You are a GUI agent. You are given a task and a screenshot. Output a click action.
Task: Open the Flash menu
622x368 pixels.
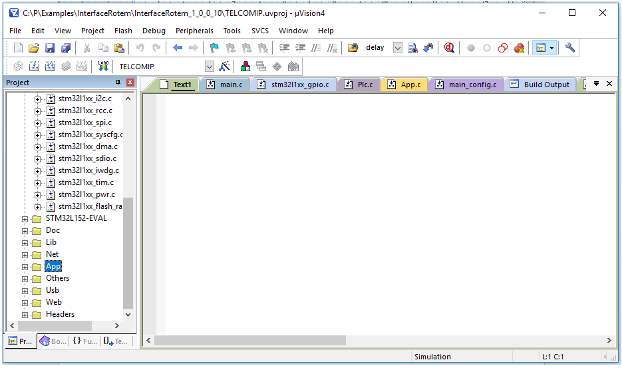pyautogui.click(x=123, y=31)
